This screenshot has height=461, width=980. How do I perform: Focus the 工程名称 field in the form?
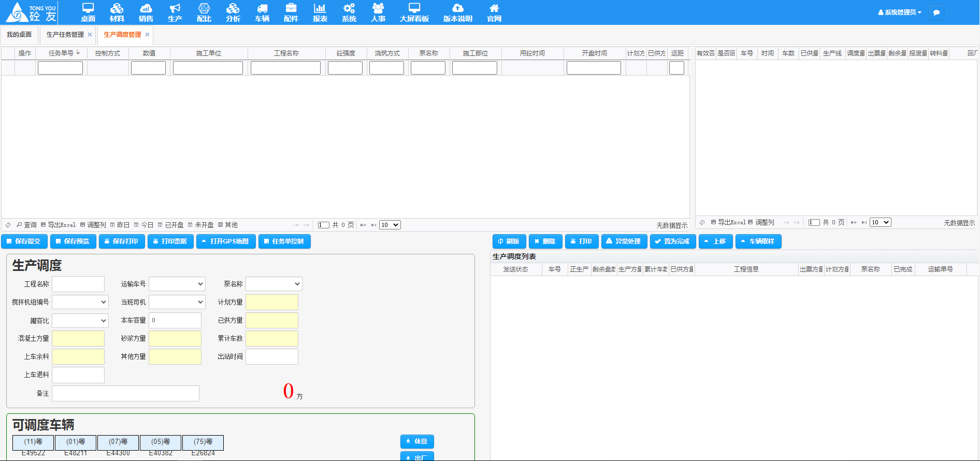pyautogui.click(x=78, y=284)
